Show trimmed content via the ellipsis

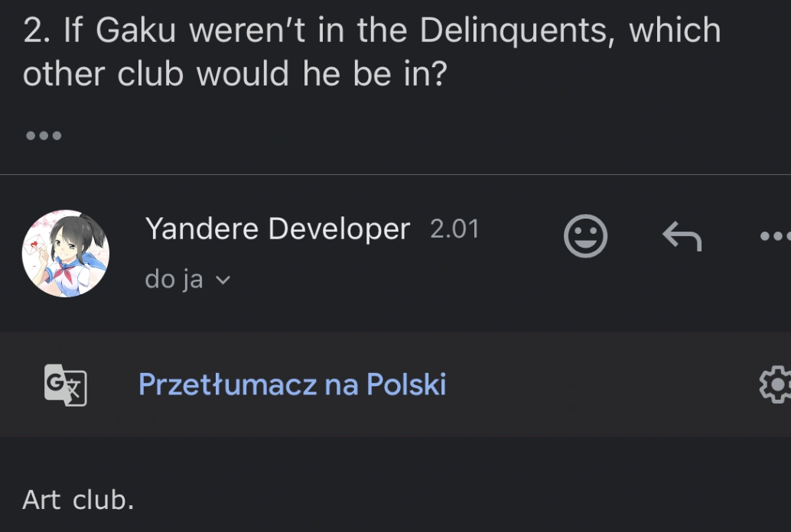[44, 136]
